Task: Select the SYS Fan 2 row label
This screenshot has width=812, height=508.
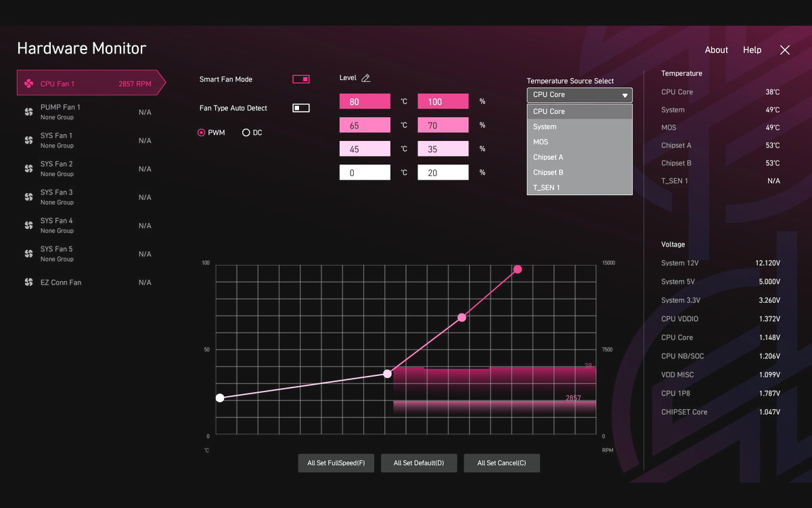Action: tap(57, 164)
